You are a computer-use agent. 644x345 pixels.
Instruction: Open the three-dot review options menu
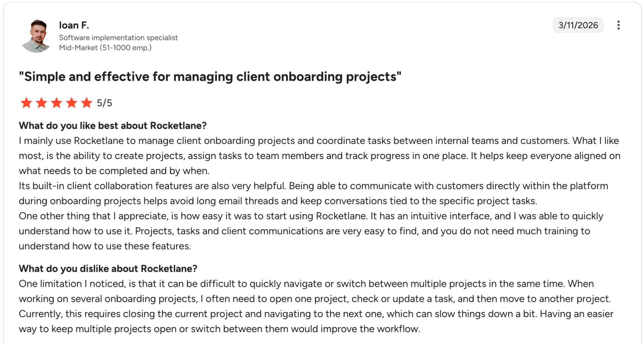(618, 25)
